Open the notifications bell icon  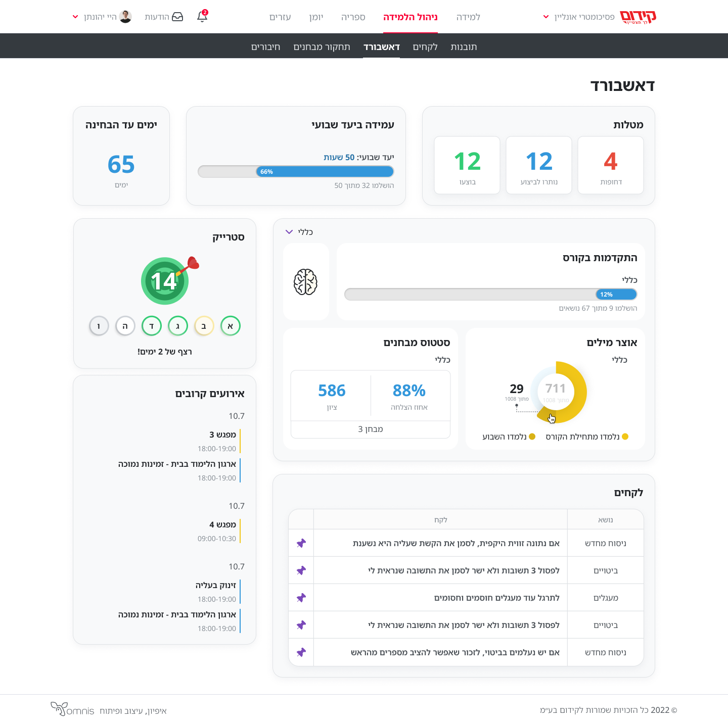click(202, 17)
